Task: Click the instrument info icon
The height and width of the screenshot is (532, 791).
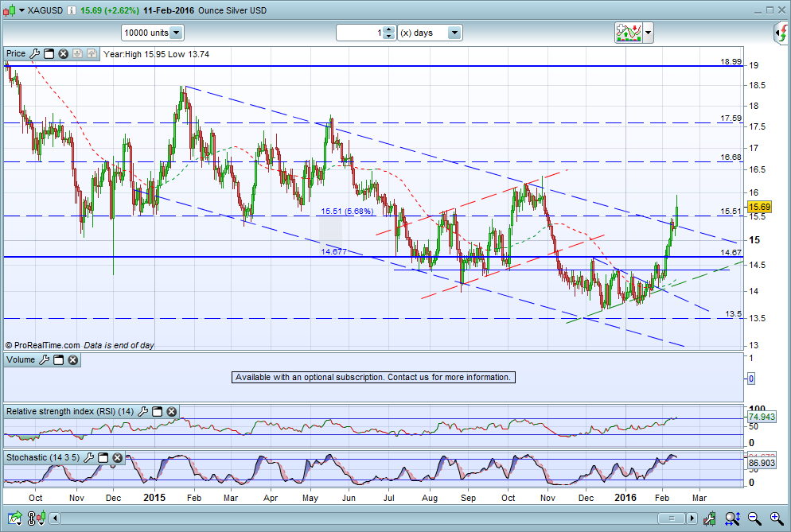Action: click(72, 10)
